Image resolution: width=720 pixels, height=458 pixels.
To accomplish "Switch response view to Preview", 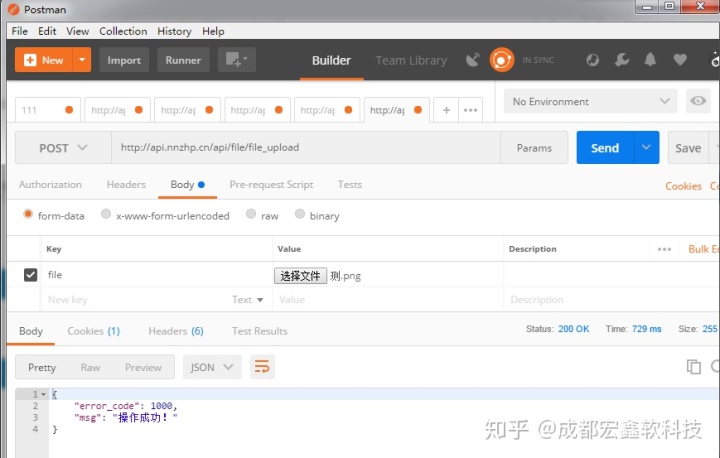I will click(143, 368).
